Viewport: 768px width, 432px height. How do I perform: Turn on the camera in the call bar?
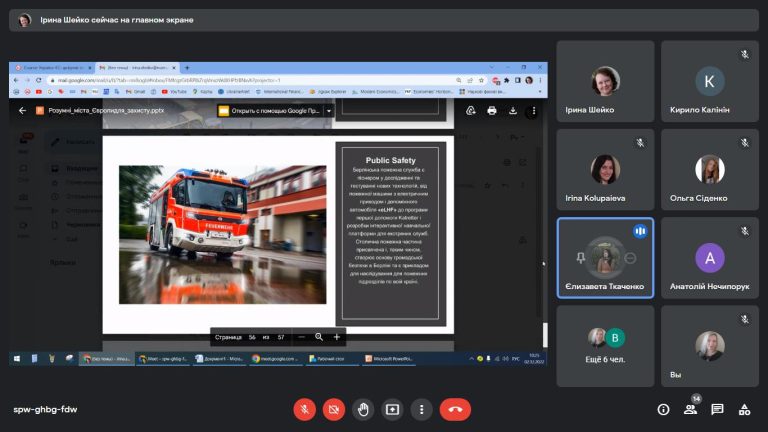(334, 409)
